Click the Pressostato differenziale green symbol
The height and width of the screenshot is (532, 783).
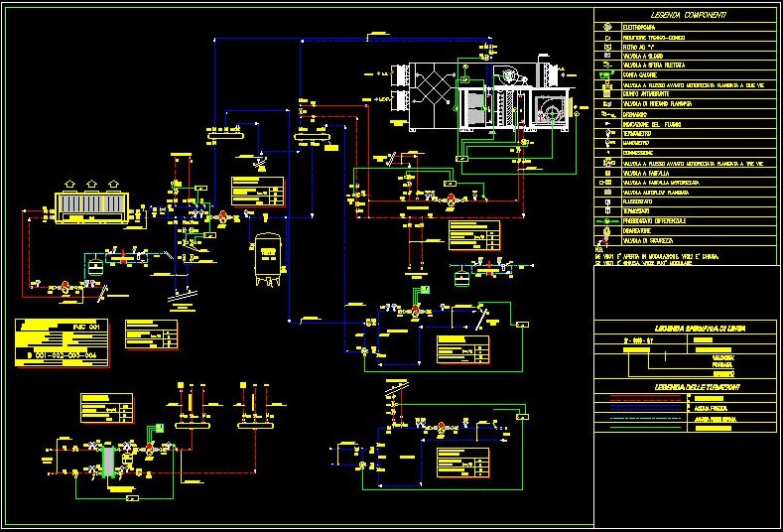pos(606,219)
